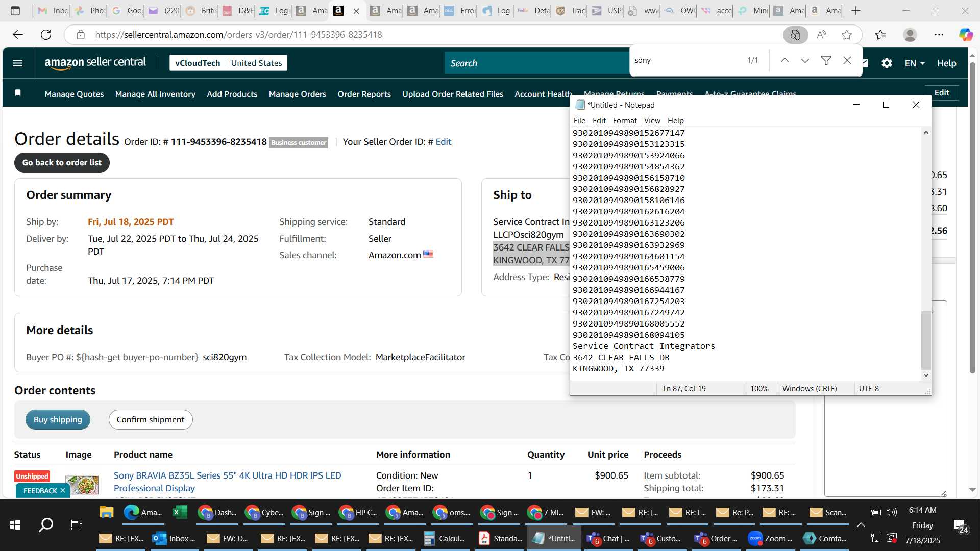980x551 pixels.
Task: Open the tab actions menu
Action: (x=15, y=11)
